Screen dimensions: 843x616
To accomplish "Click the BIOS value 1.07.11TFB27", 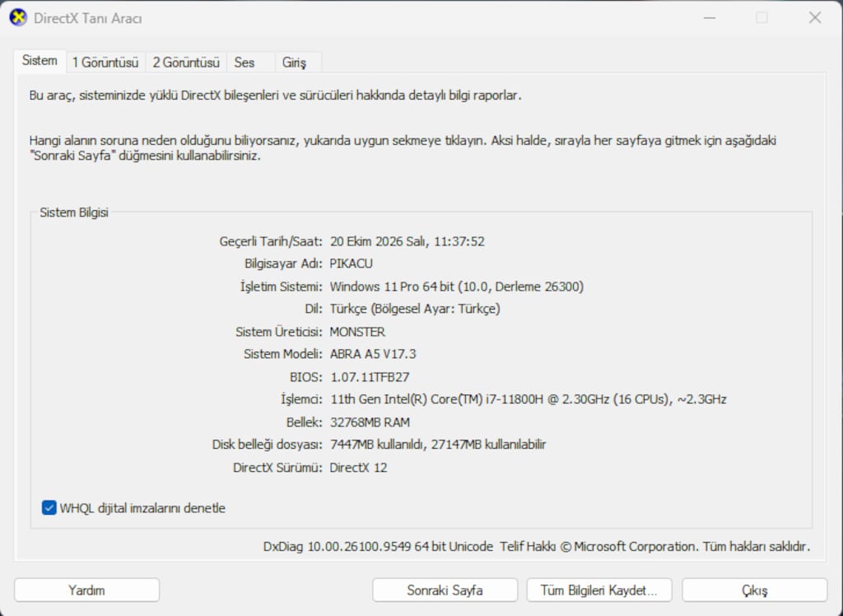I will (370, 376).
